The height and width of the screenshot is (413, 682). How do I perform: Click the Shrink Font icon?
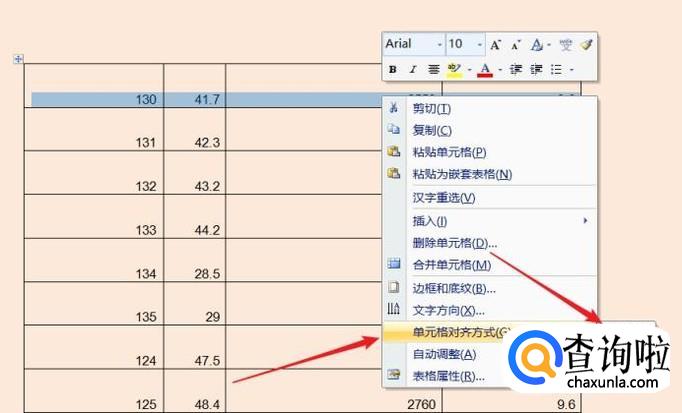[516, 45]
